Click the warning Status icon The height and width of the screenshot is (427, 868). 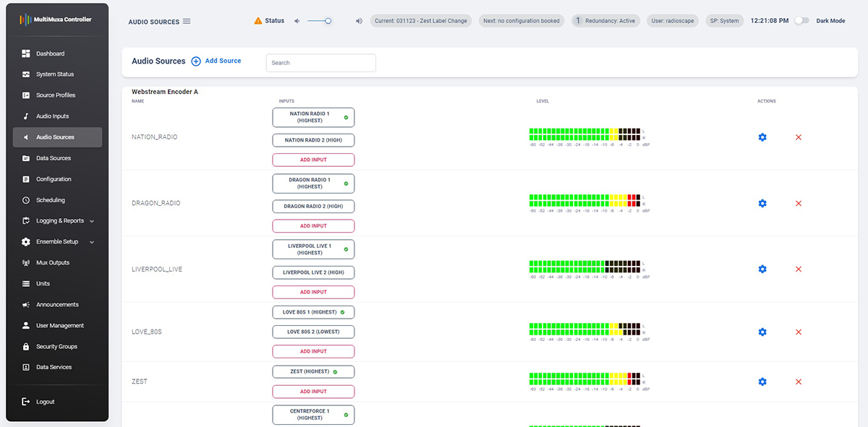click(x=258, y=21)
